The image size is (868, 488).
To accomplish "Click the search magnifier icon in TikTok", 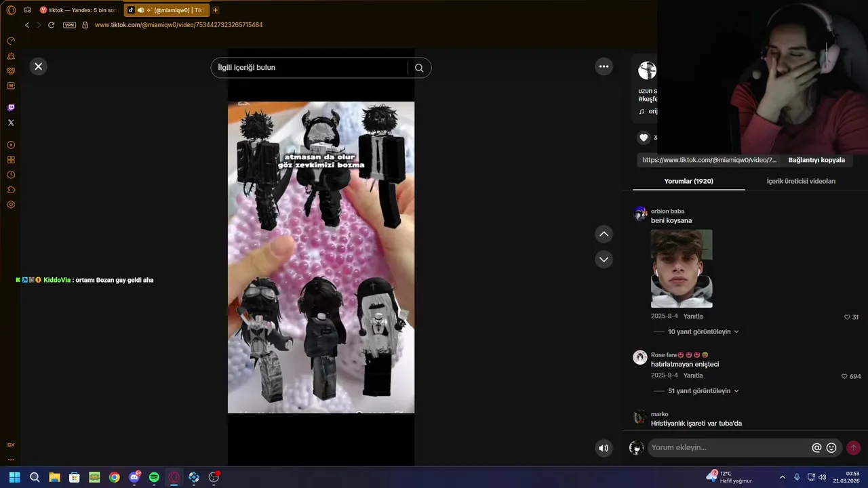I will pos(419,68).
